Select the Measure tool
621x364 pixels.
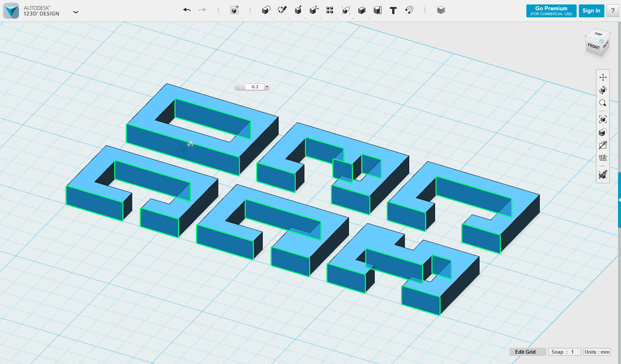377,10
